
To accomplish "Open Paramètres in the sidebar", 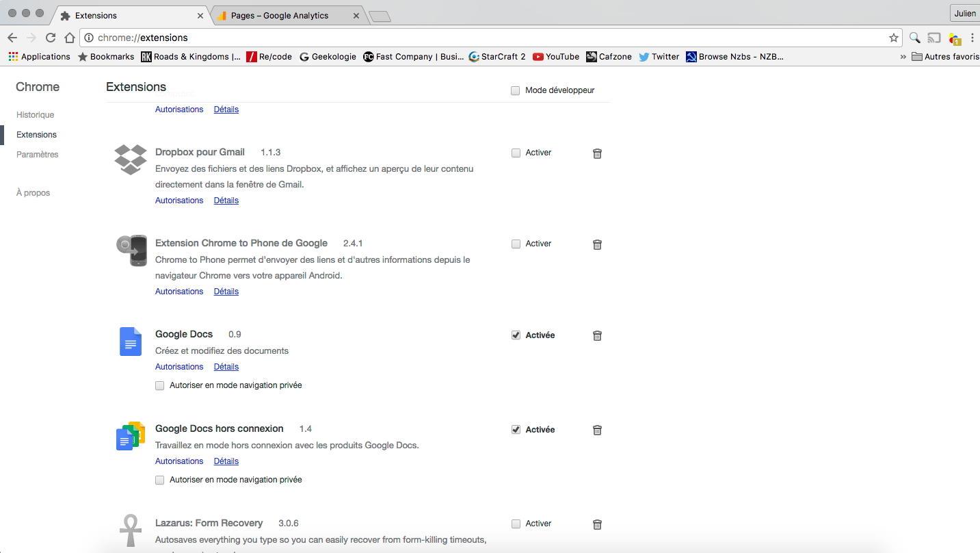I will pyautogui.click(x=38, y=155).
